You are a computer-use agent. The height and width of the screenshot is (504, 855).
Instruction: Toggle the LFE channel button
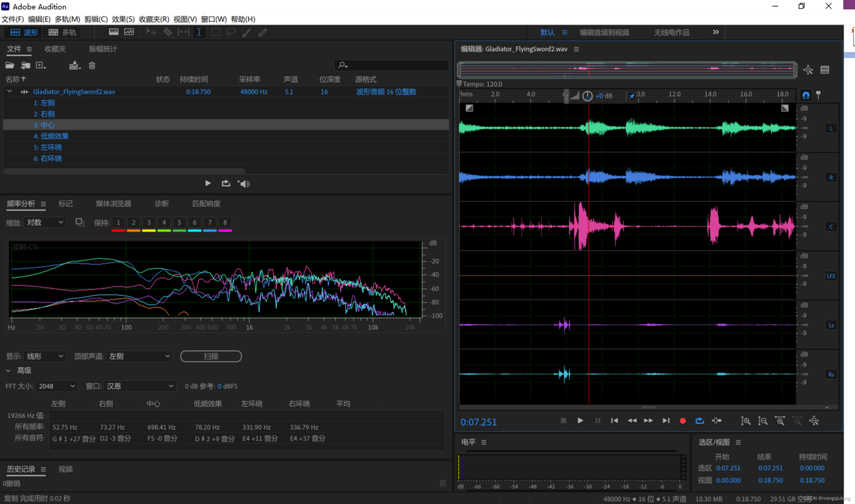tap(831, 276)
